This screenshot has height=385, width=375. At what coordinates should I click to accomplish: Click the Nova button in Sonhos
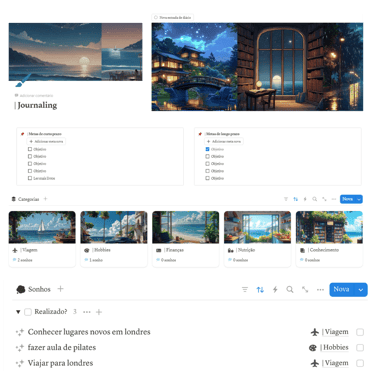click(x=342, y=290)
